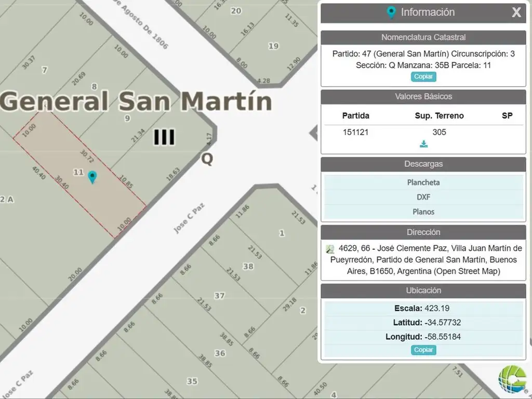Click the small map icon beside the address
Screen dimensions: 532x399
coord(330,249)
